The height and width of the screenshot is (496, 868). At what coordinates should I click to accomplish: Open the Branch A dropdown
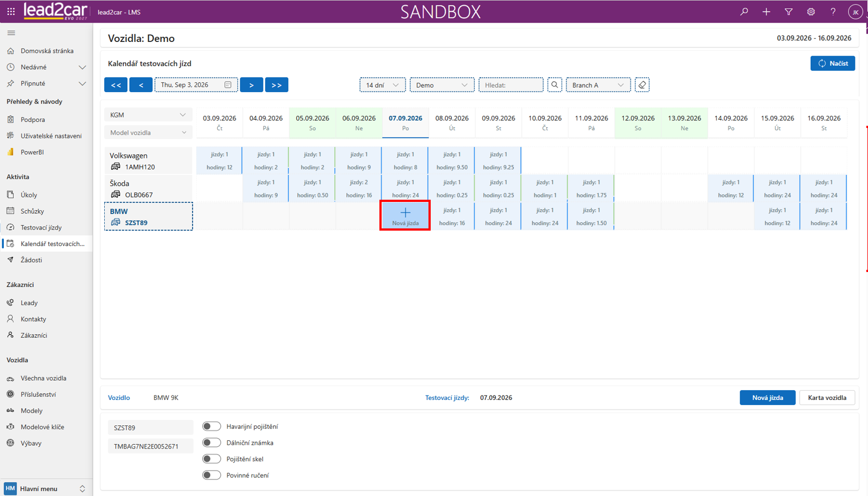coord(598,85)
